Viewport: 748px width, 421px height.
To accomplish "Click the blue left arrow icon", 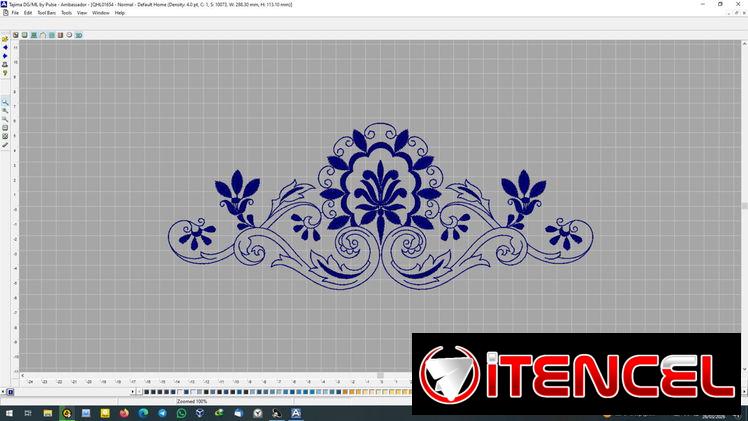I will (x=5, y=48).
